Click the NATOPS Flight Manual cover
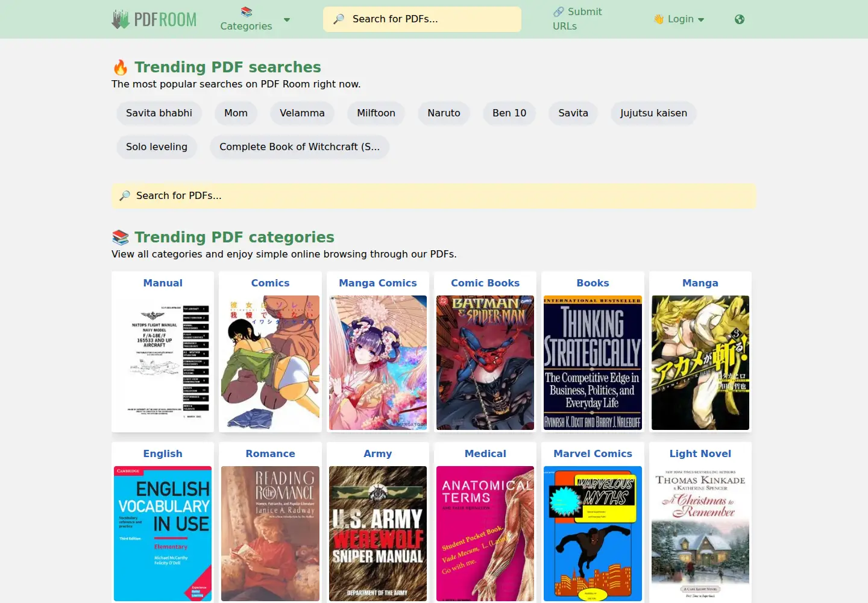 163,362
